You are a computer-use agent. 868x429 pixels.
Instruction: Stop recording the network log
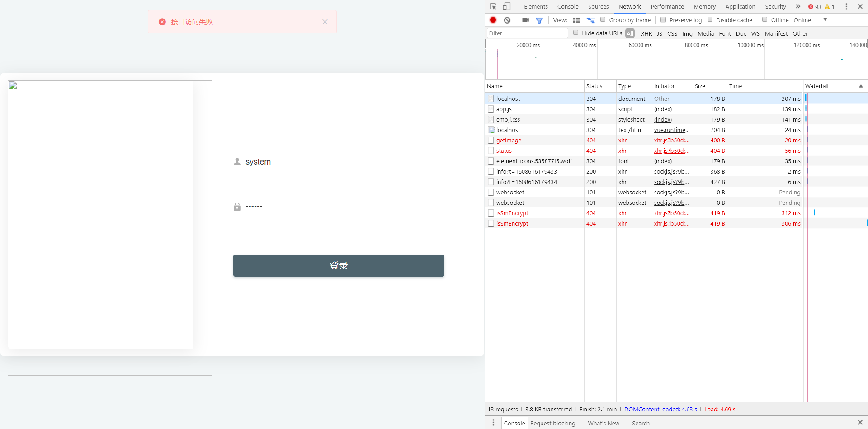pos(493,20)
